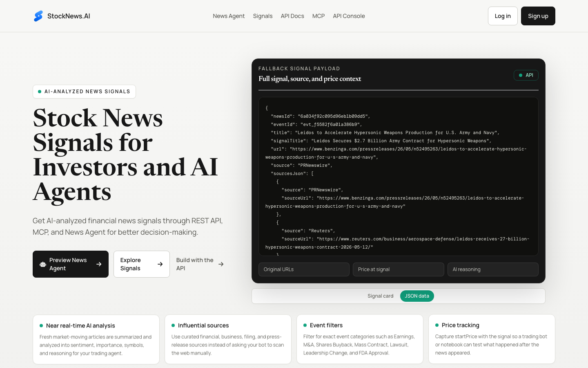Image resolution: width=588 pixels, height=368 pixels.
Task: Open the Signals nav item
Action: [263, 16]
